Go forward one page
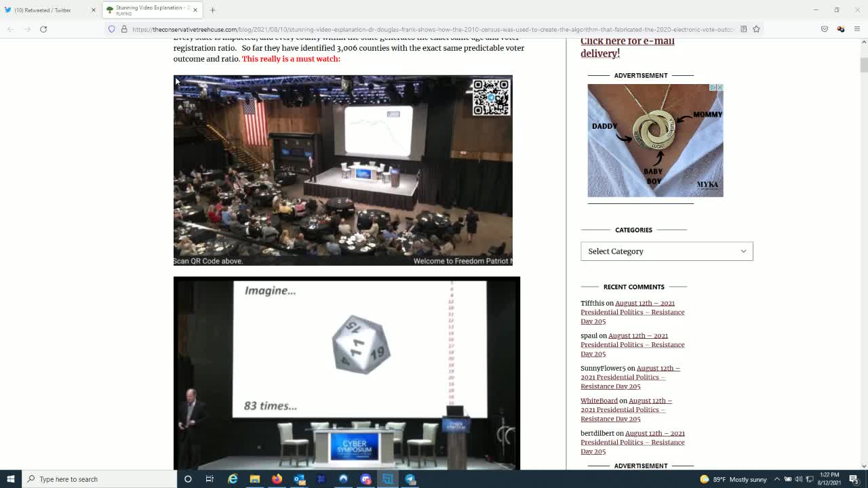The height and width of the screenshot is (488, 868). [27, 29]
